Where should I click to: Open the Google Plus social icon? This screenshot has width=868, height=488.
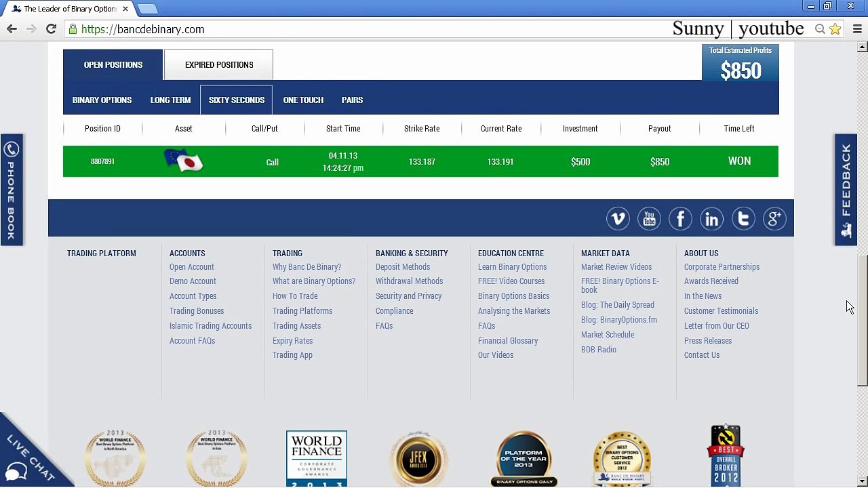pyautogui.click(x=774, y=219)
